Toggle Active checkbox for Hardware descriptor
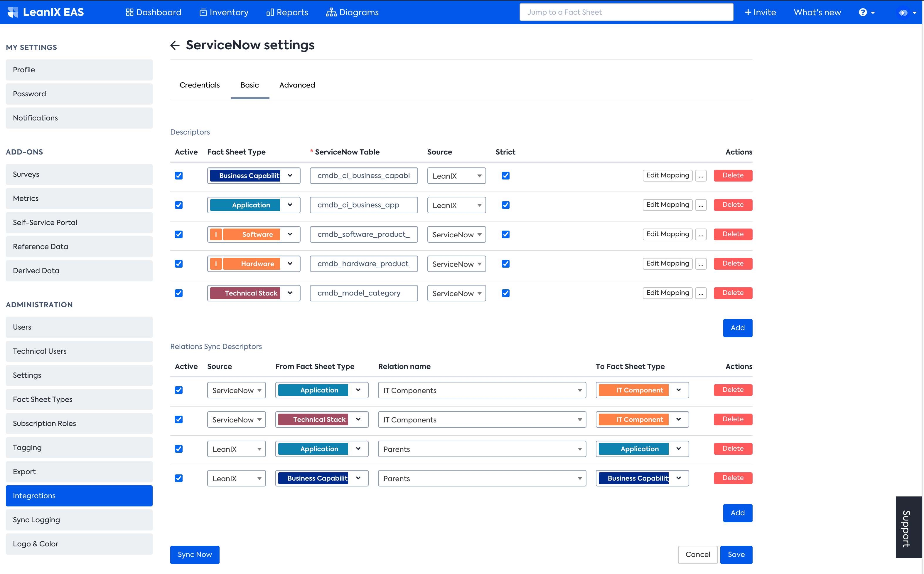The width and height of the screenshot is (924, 574). point(179,263)
